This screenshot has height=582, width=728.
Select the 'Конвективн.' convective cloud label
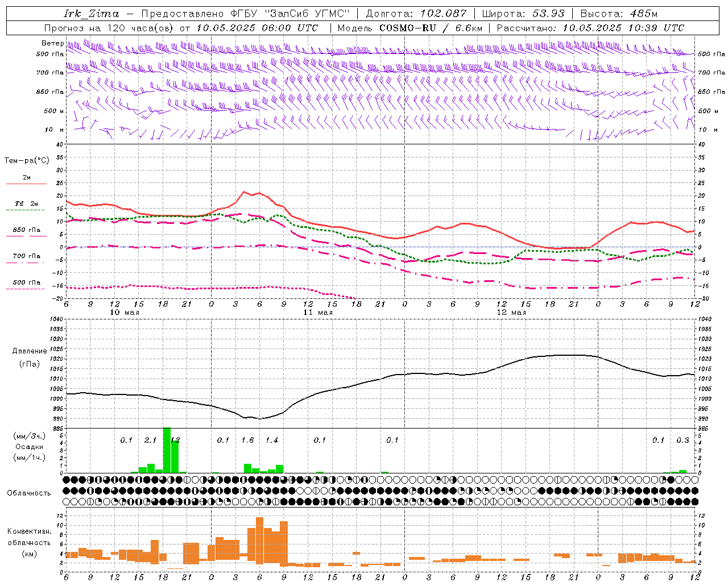29,531
